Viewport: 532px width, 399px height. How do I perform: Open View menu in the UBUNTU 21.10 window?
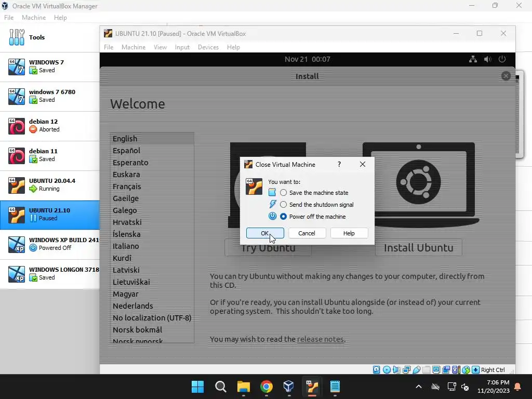pyautogui.click(x=160, y=47)
